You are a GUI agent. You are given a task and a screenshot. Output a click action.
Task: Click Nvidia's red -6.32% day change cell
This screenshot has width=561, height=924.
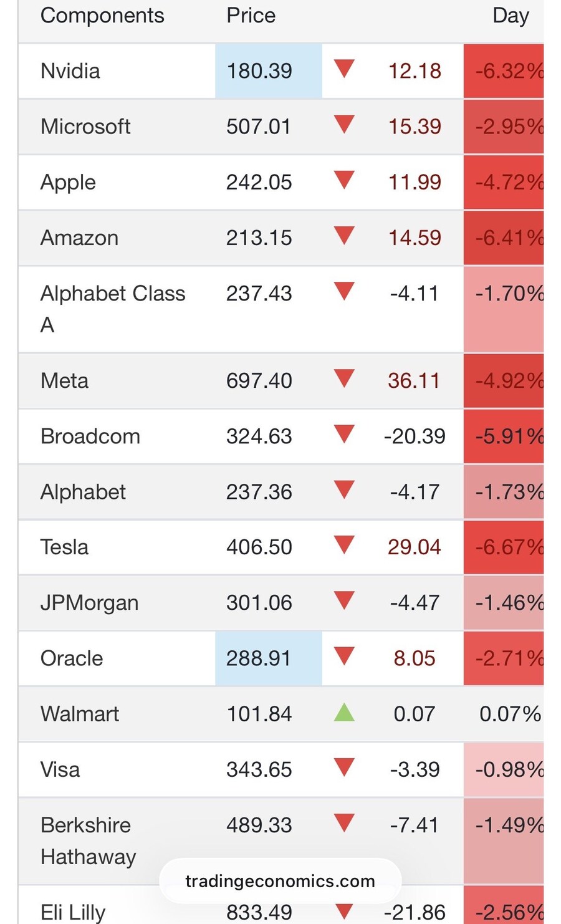504,71
